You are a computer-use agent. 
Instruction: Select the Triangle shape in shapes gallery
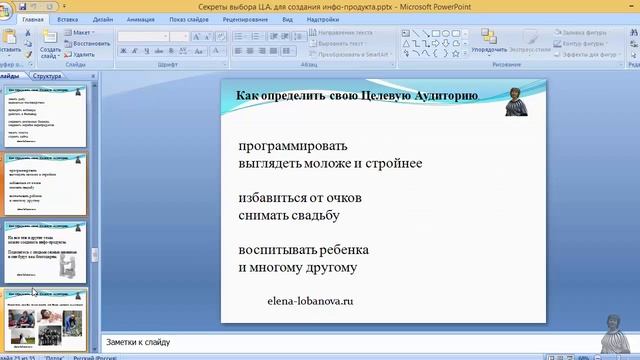406,43
